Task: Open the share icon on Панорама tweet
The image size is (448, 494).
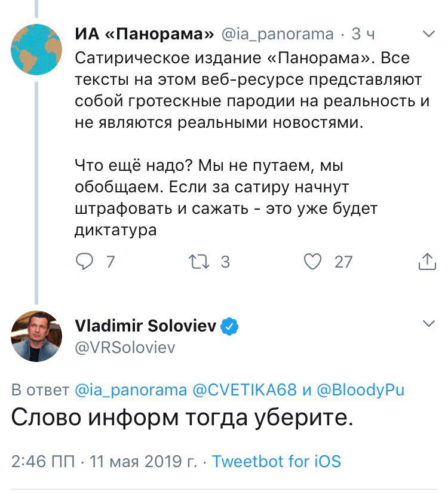Action: tap(426, 261)
